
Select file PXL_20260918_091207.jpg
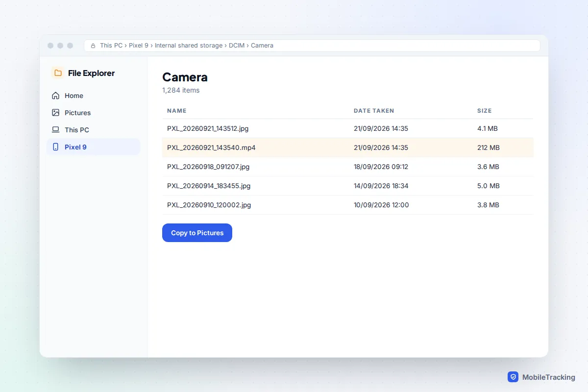tap(348, 167)
